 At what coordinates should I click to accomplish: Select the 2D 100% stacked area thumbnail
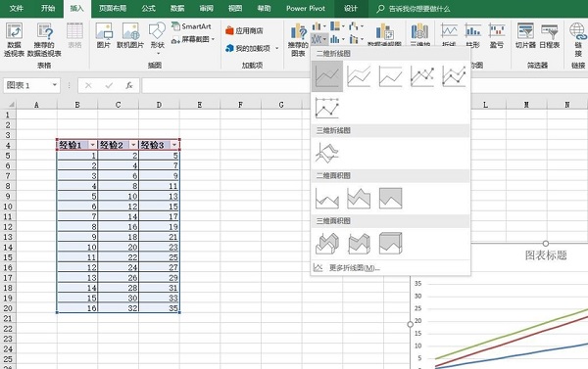[390, 198]
